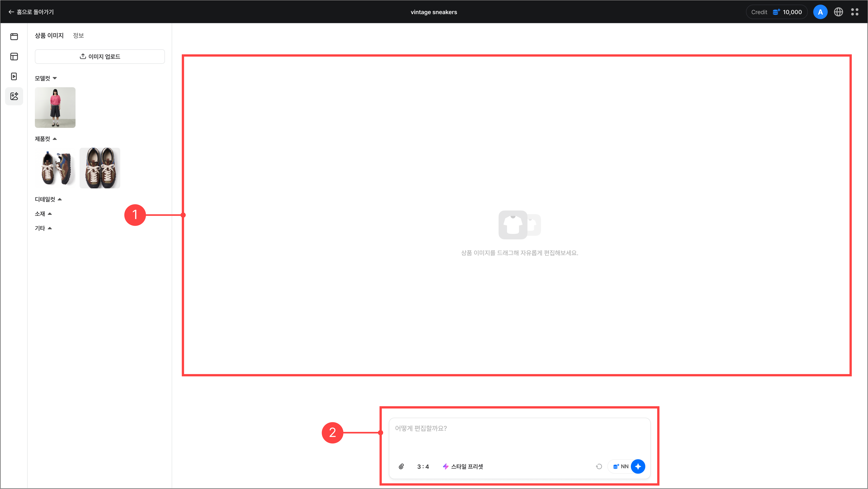
Task: Expand the 제품컷 section
Action: (46, 139)
